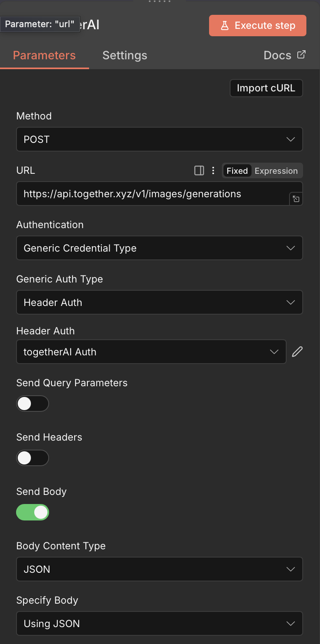Disable the Send Body toggle
Viewport: 320px width, 644px height.
point(33,512)
